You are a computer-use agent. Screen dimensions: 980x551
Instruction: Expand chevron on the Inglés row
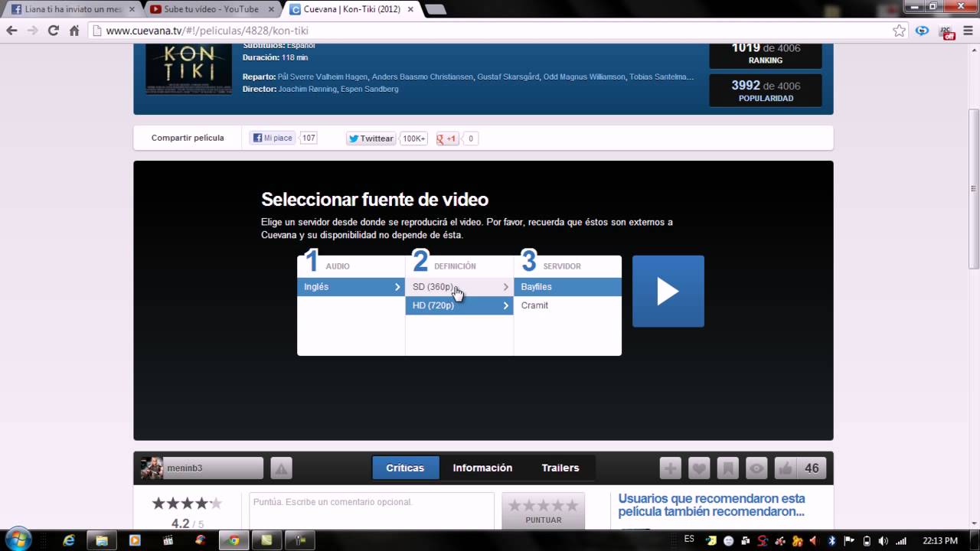[397, 287]
